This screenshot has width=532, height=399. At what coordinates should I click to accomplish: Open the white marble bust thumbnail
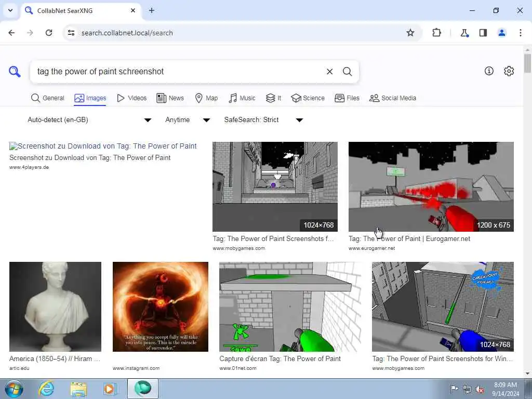(x=55, y=307)
